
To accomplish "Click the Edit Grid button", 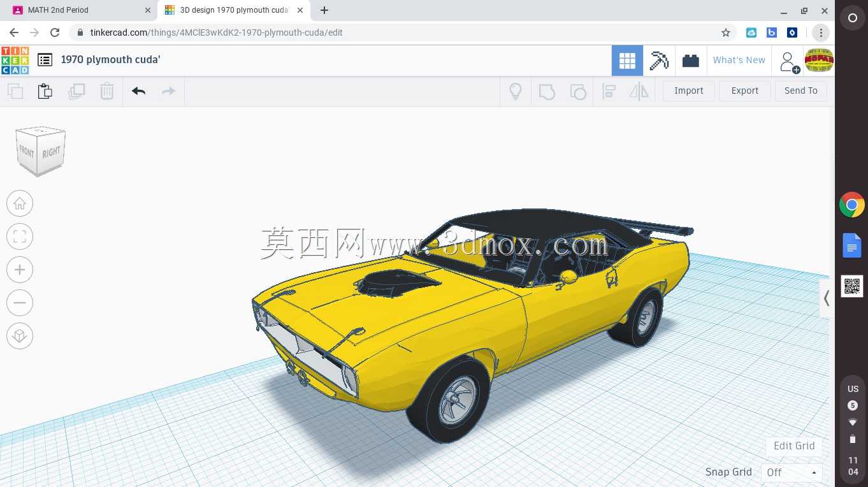I will 794,446.
